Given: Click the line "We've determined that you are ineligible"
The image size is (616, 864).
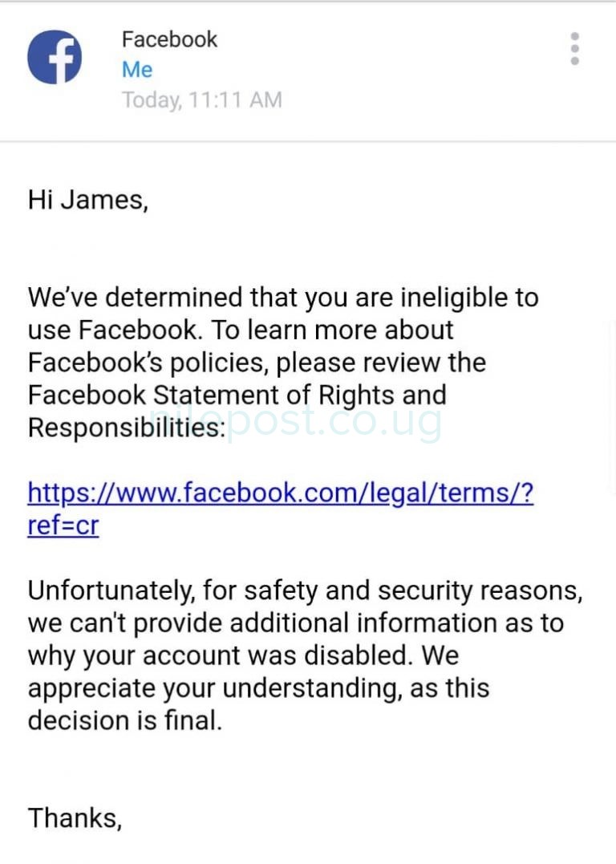Looking at the screenshot, I should click(282, 298).
